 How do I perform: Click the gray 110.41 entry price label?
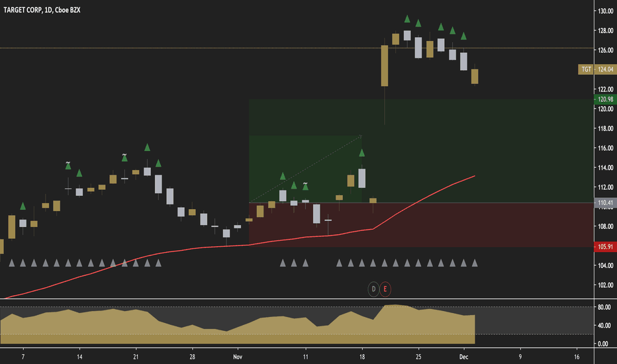point(605,203)
